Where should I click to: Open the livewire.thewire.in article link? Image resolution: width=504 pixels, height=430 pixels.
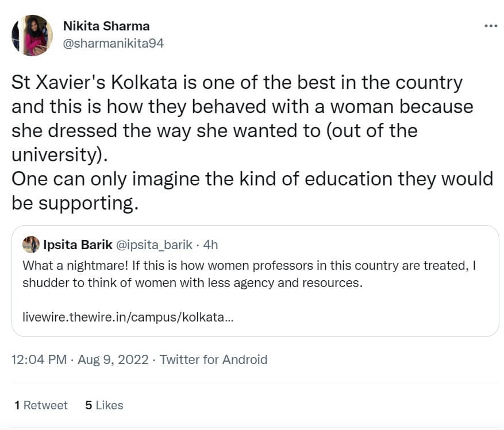click(128, 317)
